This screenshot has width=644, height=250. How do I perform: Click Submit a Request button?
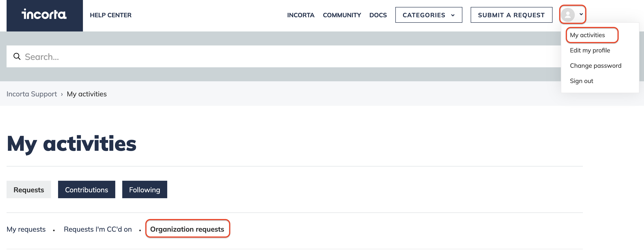[x=511, y=15]
